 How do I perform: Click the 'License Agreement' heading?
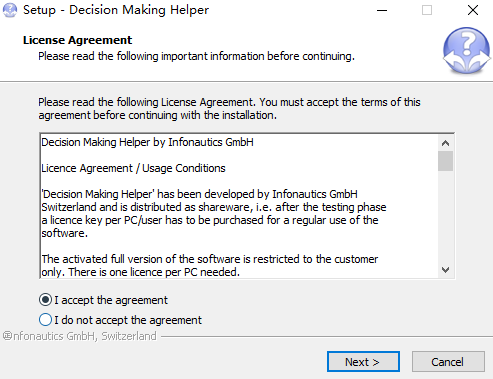(77, 40)
